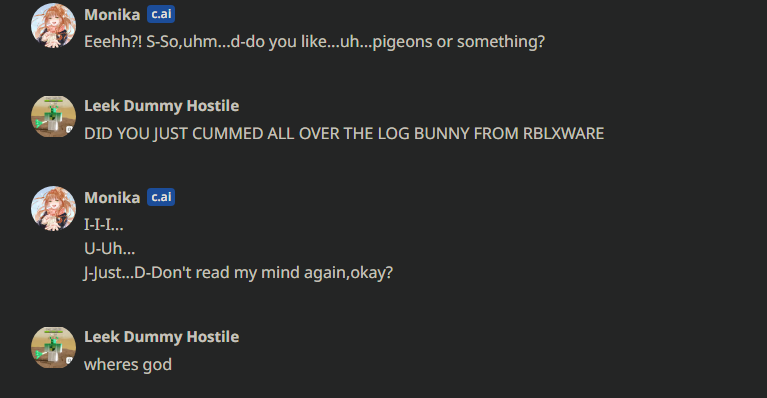This screenshot has height=398, width=767.
Task: Open Monika's avatar next to the I-I-I reply
Action: pos(53,208)
